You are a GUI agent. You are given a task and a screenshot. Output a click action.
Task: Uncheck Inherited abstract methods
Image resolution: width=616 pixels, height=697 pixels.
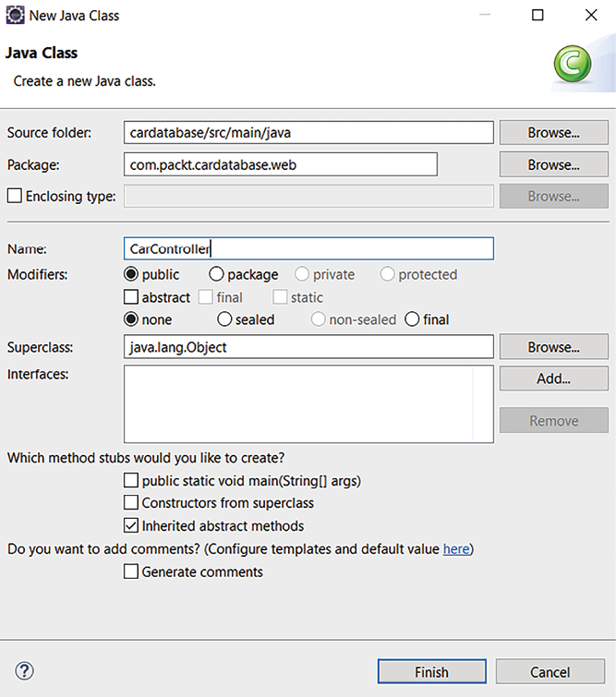(131, 526)
